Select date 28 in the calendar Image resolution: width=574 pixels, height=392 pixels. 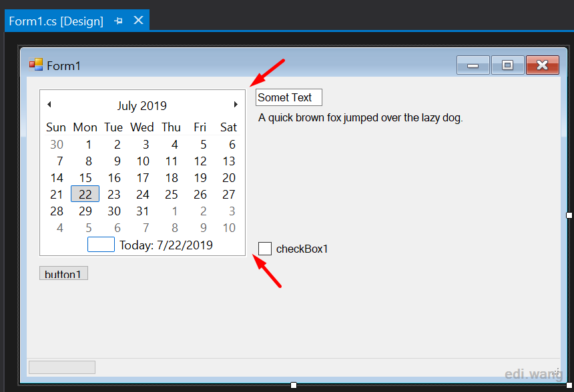pos(57,211)
